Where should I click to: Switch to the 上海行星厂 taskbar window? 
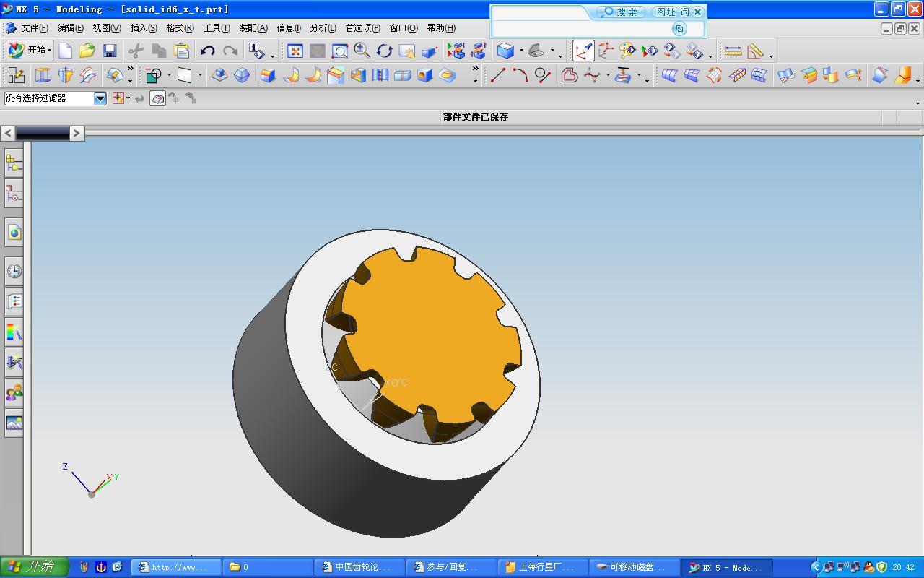pos(542,567)
